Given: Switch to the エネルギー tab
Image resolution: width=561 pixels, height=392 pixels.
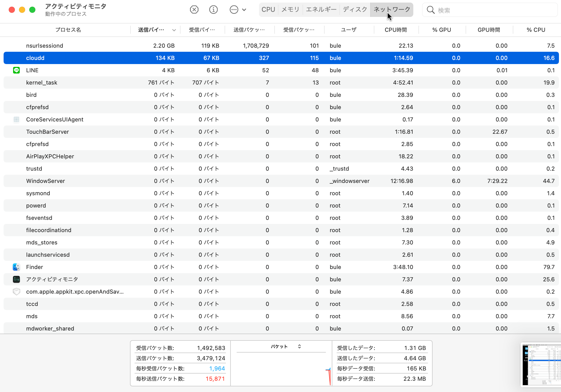Looking at the screenshot, I should tap(321, 9).
